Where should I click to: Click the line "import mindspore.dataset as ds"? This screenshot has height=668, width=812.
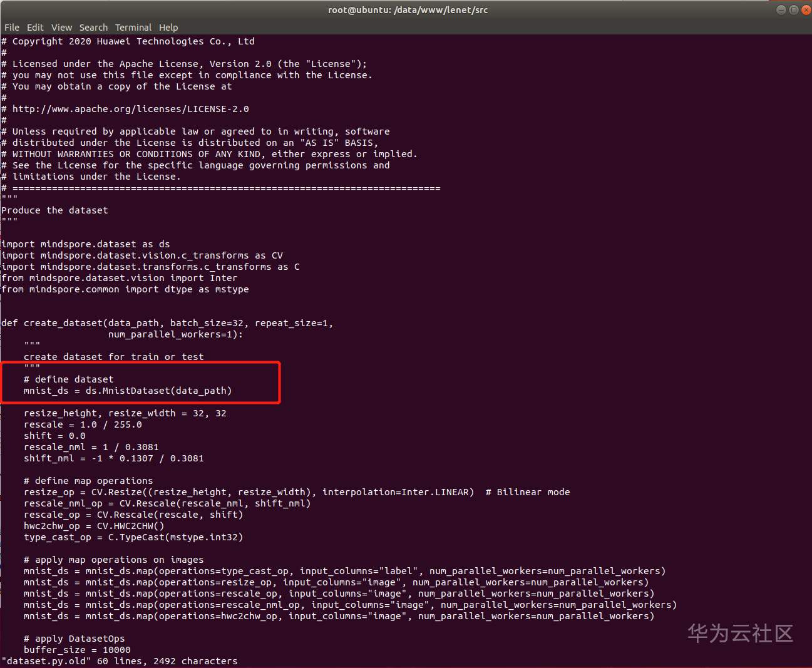pyautogui.click(x=86, y=244)
